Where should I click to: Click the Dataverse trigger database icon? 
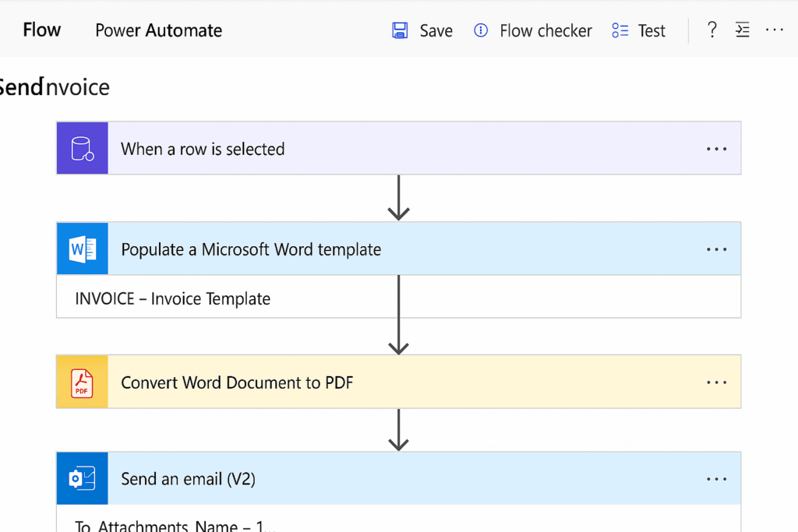tap(83, 149)
